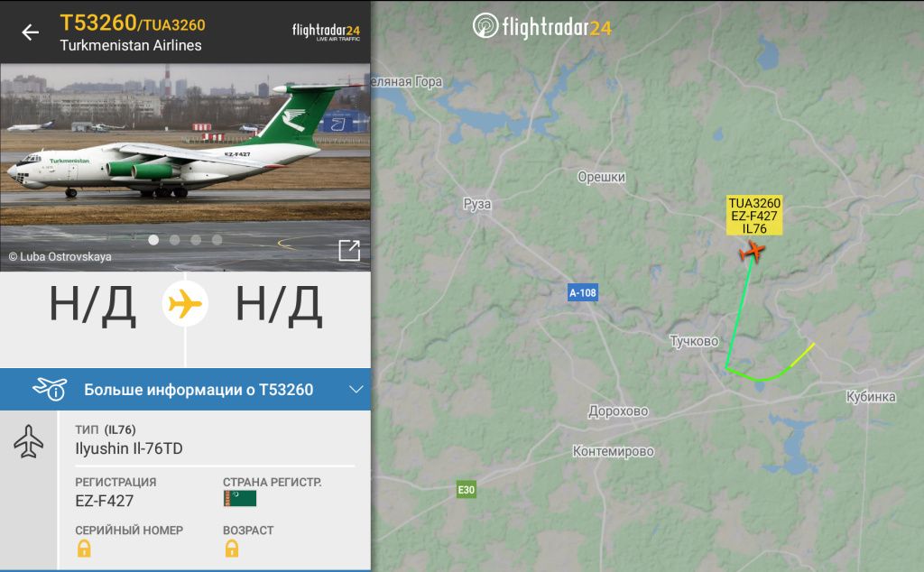
Task: Go back using the left arrow
Action: [30, 32]
